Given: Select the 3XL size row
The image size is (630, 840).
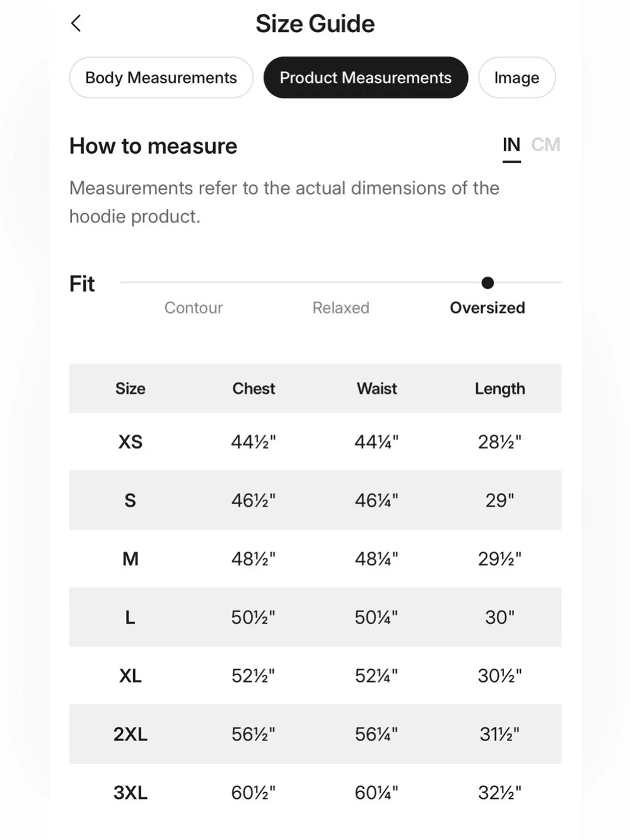Looking at the screenshot, I should (315, 793).
